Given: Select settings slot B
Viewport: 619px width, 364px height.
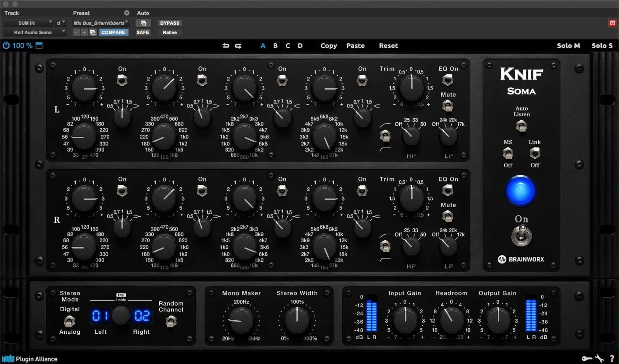Looking at the screenshot, I should (x=275, y=45).
